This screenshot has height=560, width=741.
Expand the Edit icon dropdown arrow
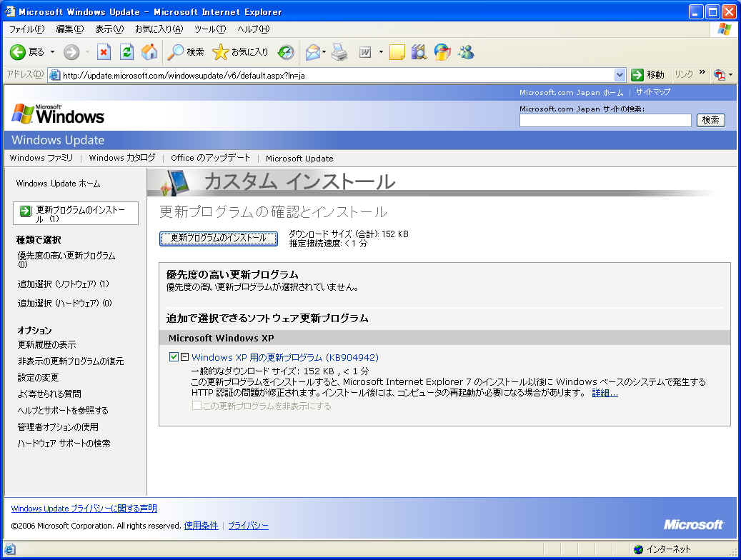pos(381,52)
